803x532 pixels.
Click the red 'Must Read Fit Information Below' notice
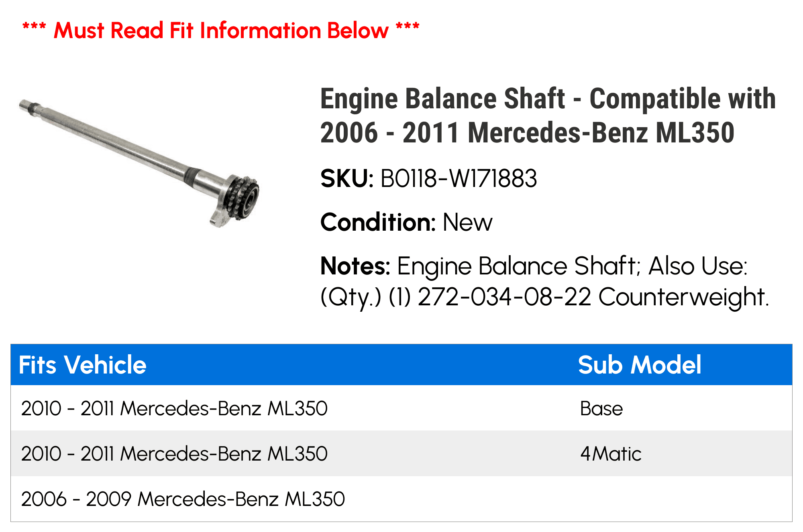221,30
